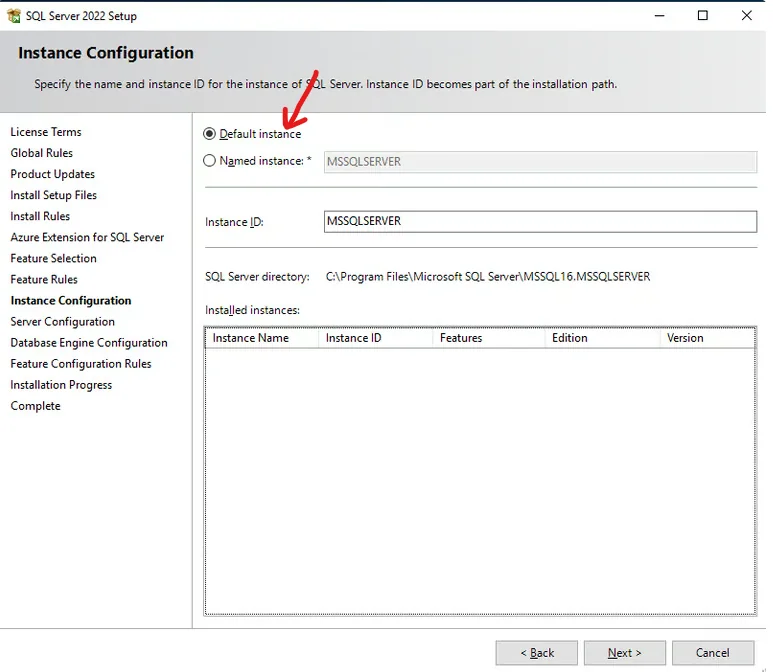Select the Default instance radio button
The height and width of the screenshot is (672, 773).
coord(210,134)
